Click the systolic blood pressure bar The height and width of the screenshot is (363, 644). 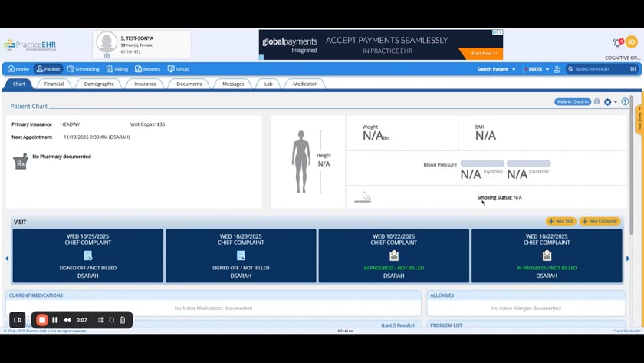pos(482,163)
